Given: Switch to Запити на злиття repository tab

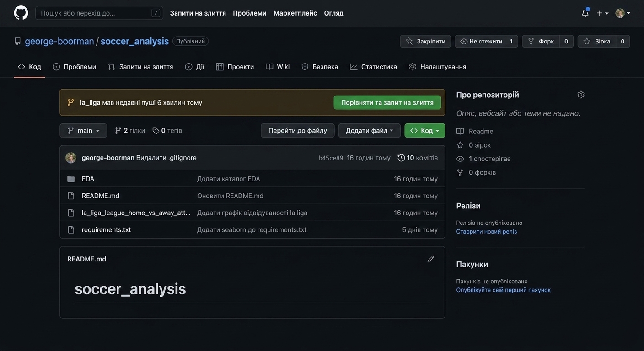Looking at the screenshot, I should point(140,67).
